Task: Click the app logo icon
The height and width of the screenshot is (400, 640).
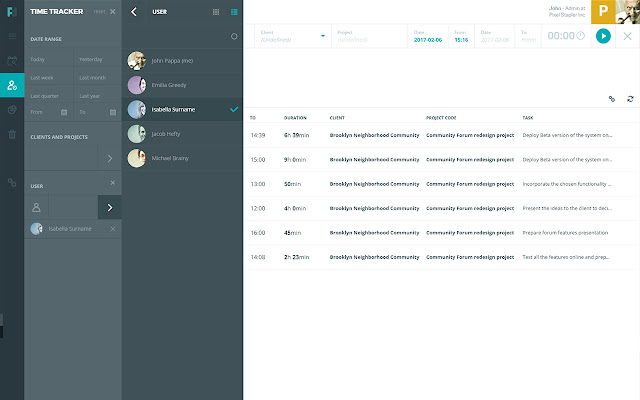Action: pyautogui.click(x=12, y=12)
